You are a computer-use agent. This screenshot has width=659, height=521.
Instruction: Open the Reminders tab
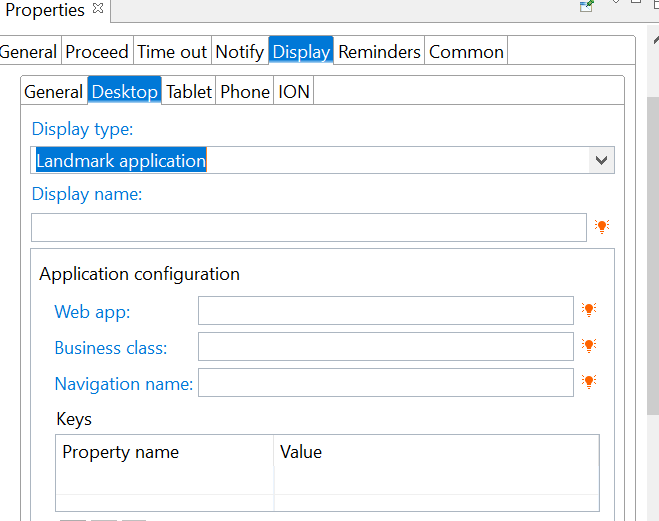click(379, 52)
